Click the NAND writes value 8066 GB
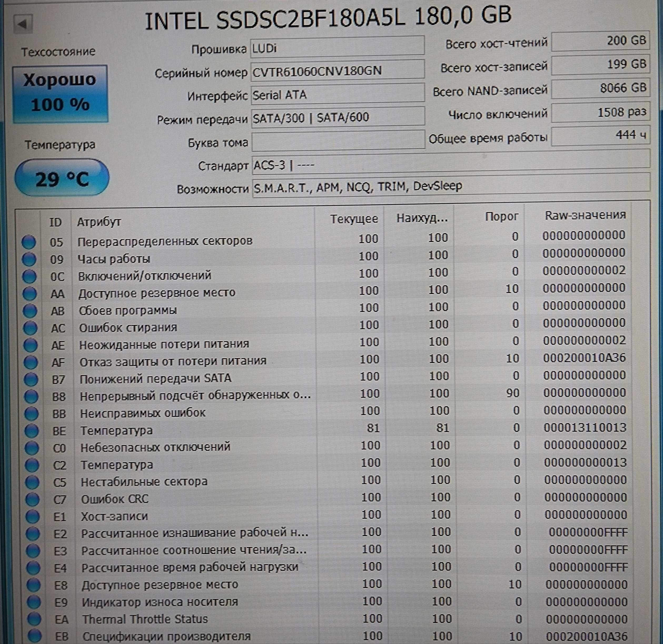 [601, 89]
